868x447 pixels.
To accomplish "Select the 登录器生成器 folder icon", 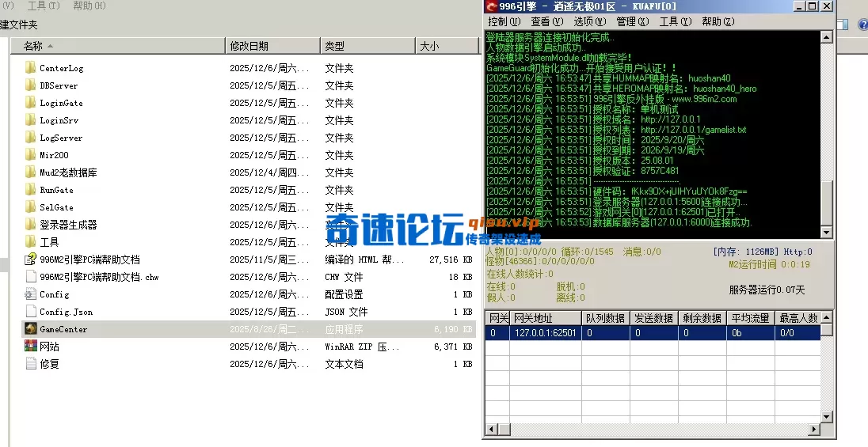I will [30, 225].
